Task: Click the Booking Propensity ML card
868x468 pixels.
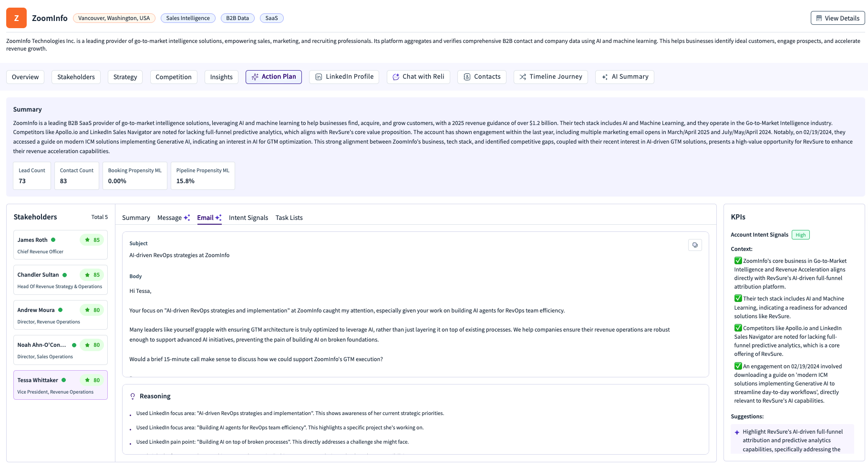Action: point(135,176)
